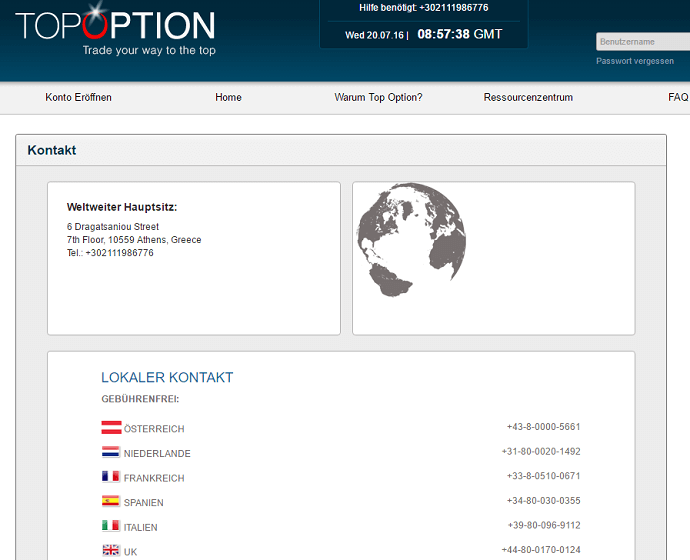This screenshot has width=690, height=560.
Task: Click the NIEDERLANDE country label
Action: tap(157, 454)
